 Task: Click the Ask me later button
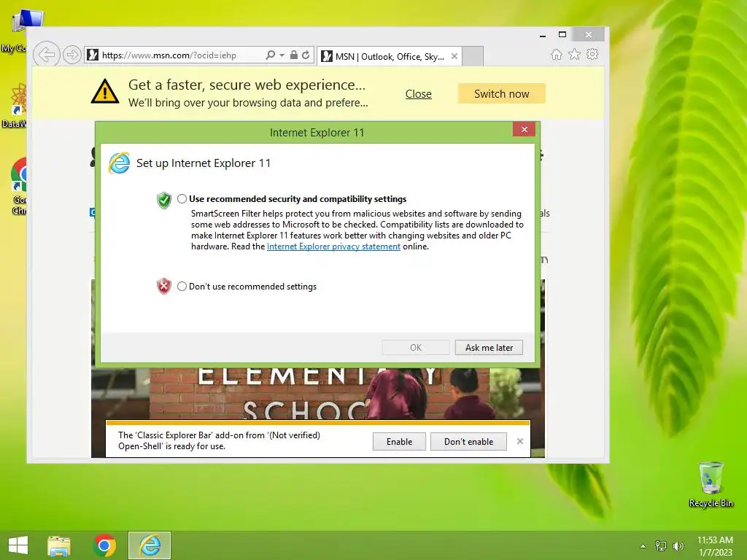(x=489, y=348)
